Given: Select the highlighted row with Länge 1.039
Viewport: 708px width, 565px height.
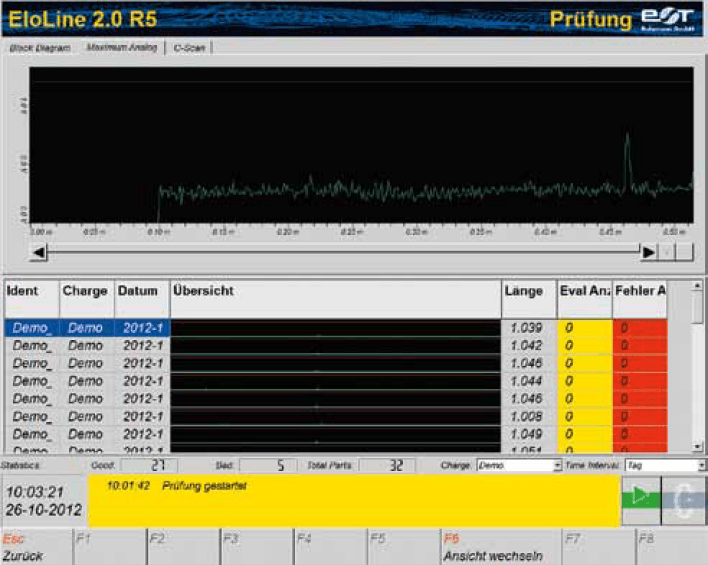Looking at the screenshot, I should click(x=335, y=328).
